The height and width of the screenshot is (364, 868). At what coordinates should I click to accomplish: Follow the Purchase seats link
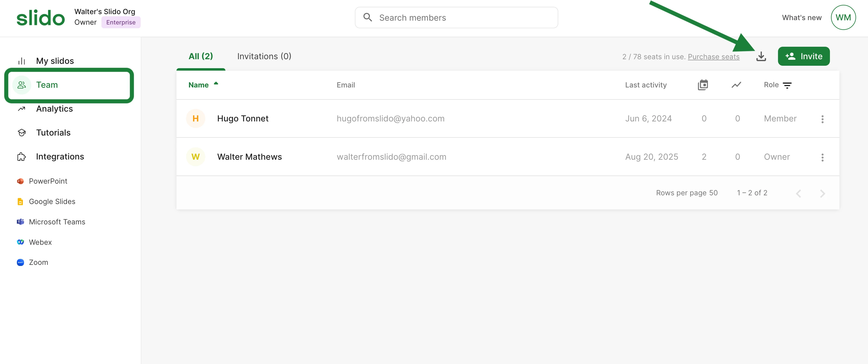coord(713,57)
